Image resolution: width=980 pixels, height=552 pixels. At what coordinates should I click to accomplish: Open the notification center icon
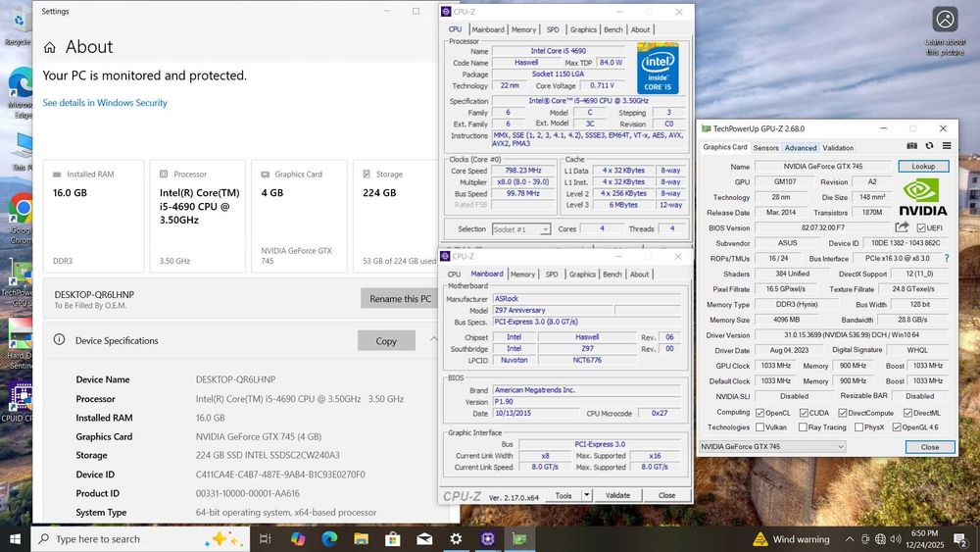[960, 539]
